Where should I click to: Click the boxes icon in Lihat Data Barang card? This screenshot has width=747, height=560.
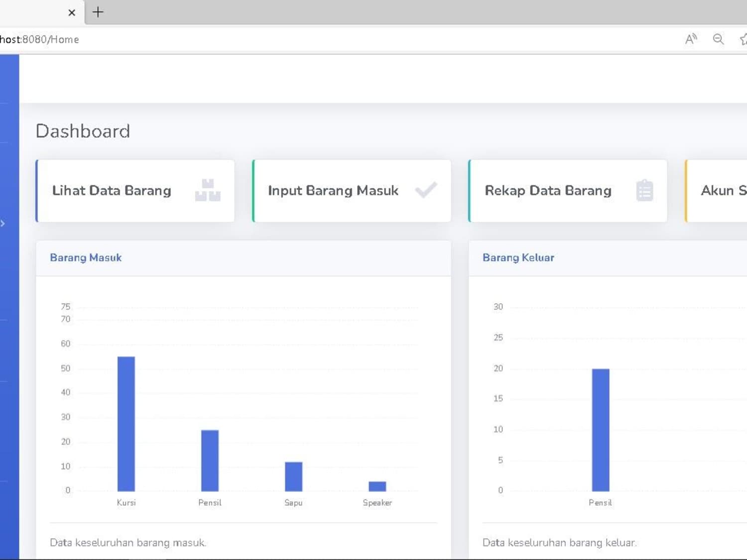(208, 190)
